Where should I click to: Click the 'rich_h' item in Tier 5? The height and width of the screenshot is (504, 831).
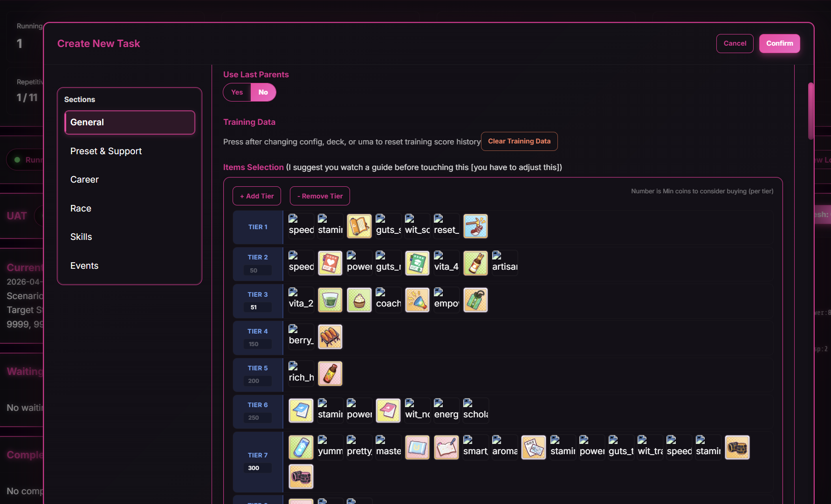301,374
